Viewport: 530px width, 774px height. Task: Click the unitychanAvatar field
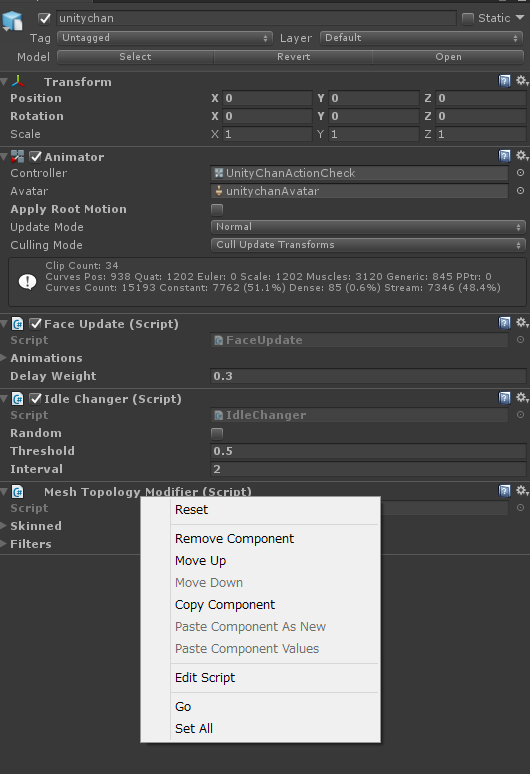click(x=359, y=191)
